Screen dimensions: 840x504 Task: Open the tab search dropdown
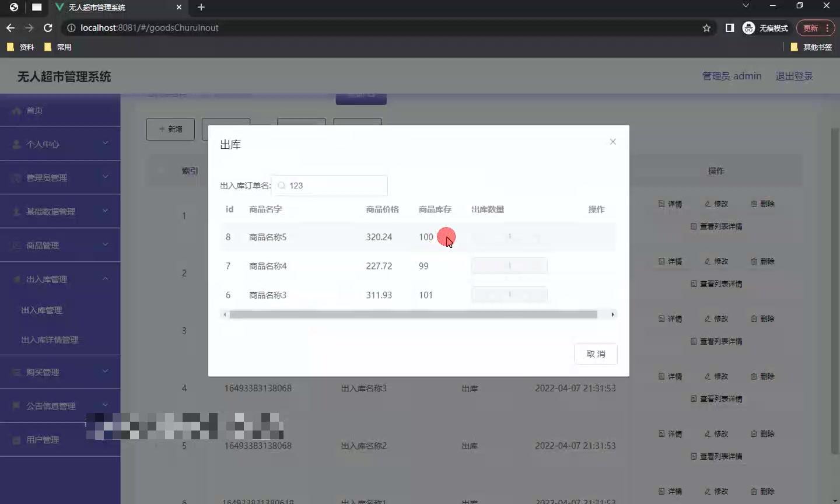click(745, 6)
